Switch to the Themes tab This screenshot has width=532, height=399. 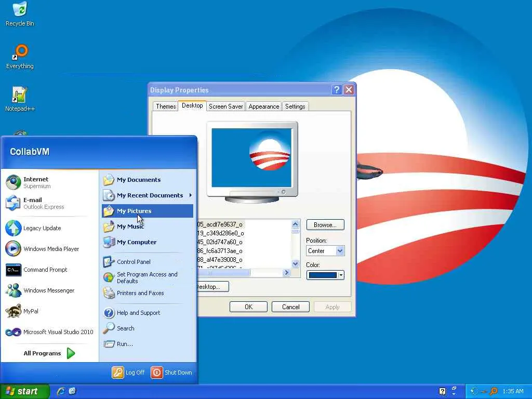pos(166,106)
